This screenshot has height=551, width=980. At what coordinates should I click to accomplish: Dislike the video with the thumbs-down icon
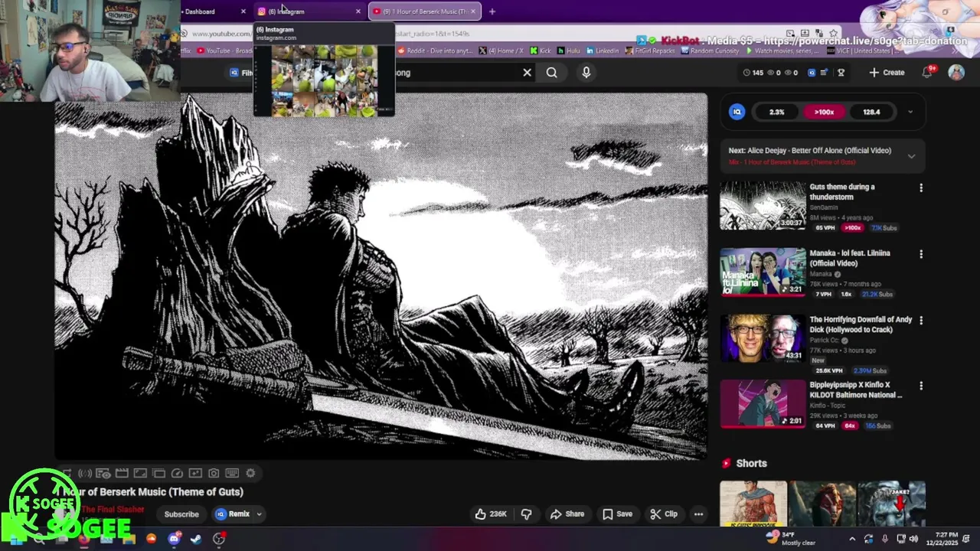[526, 514]
